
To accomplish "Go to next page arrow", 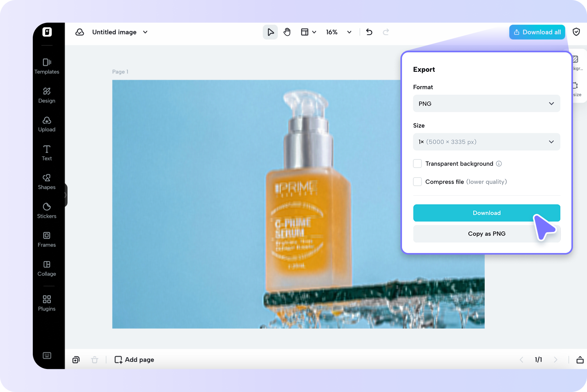I will (x=555, y=360).
